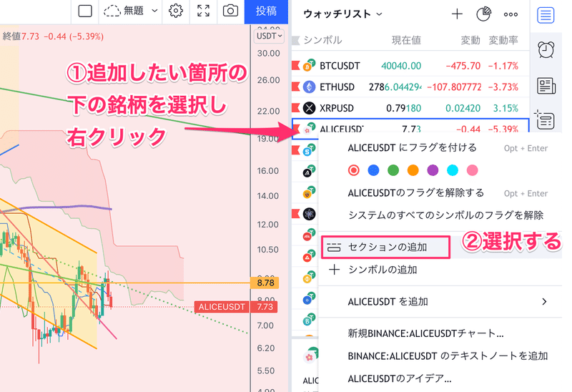Sort by 変動率 column header
Screen dimensions: 572x392
pos(503,40)
